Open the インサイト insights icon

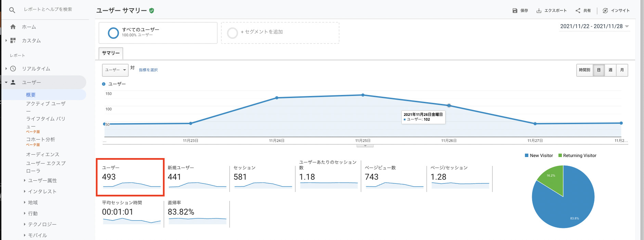pos(605,11)
